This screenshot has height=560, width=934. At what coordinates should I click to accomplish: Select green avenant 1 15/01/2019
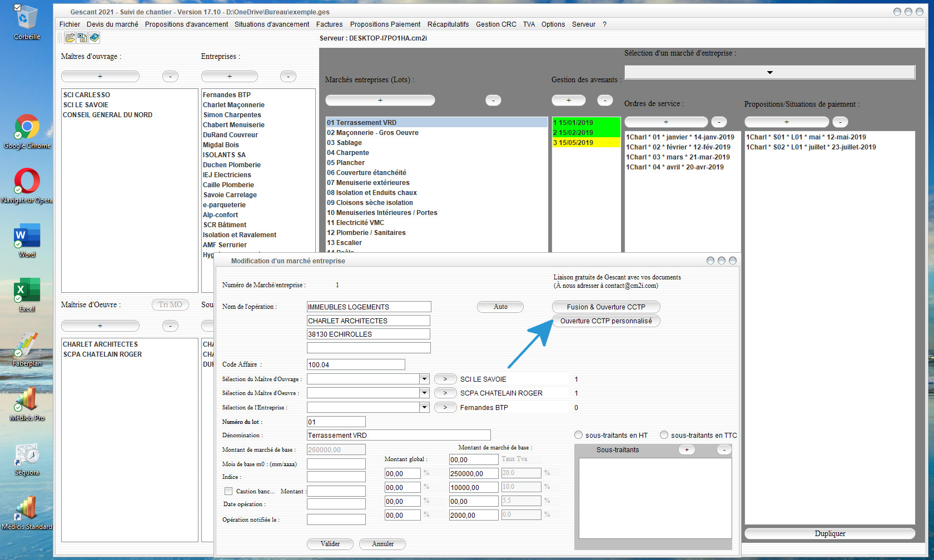(x=586, y=123)
